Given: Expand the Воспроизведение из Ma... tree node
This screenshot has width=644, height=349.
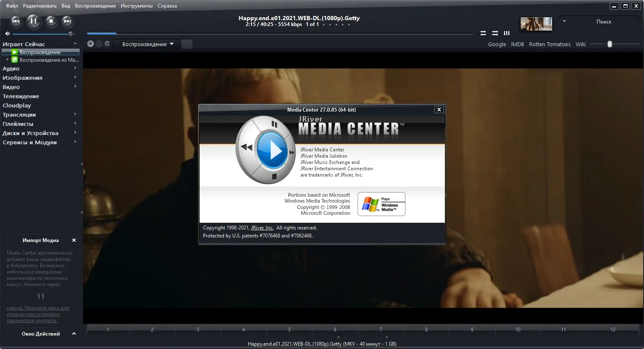Looking at the screenshot, I should (7, 60).
